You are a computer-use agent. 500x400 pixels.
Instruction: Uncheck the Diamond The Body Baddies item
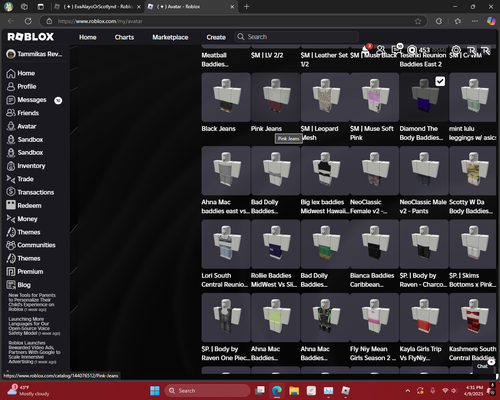click(x=440, y=81)
